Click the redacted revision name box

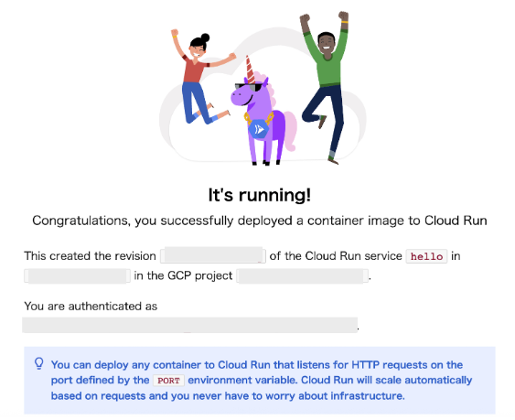click(213, 255)
